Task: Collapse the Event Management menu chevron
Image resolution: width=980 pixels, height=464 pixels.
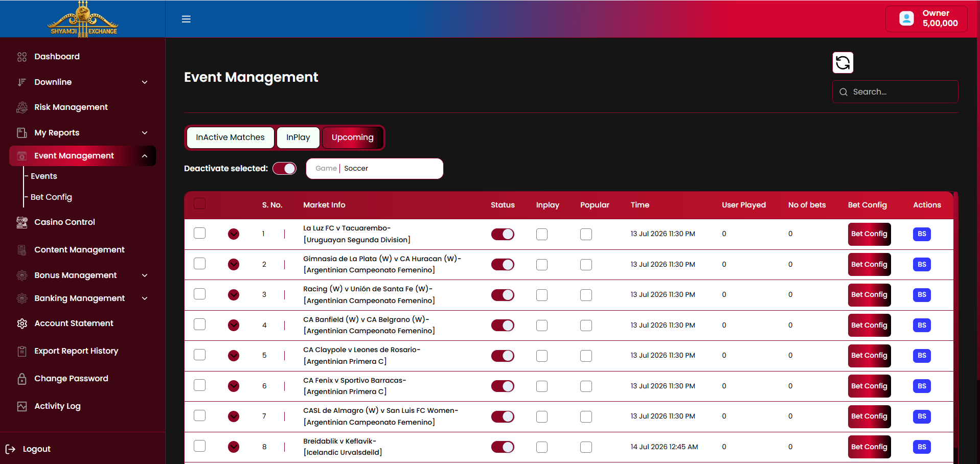Action: tap(145, 156)
